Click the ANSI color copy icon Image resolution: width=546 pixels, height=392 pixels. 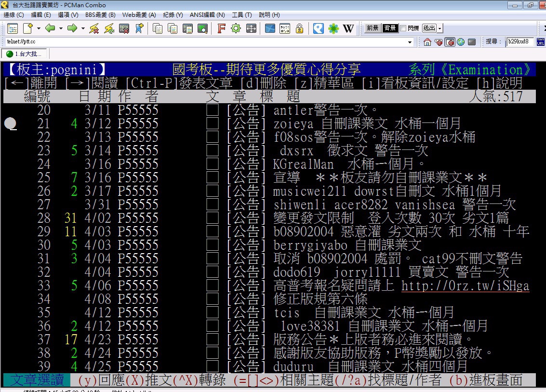(x=173, y=28)
